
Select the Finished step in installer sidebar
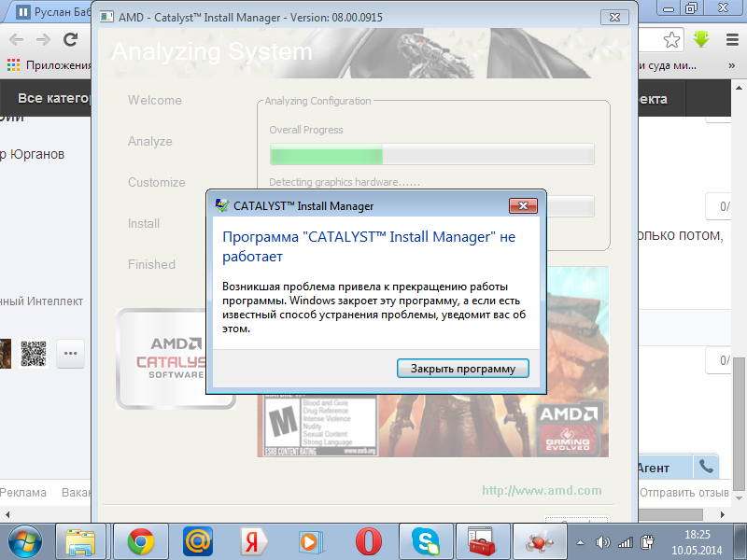(151, 264)
